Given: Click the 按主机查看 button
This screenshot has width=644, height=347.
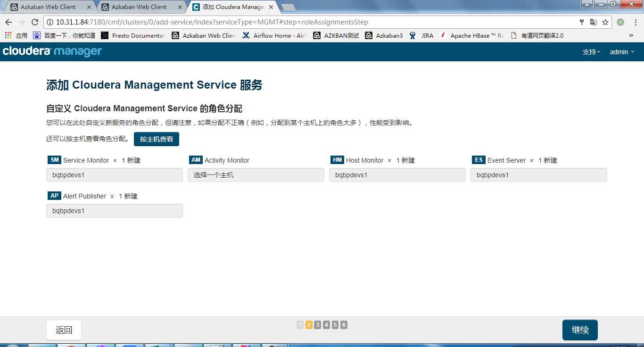Looking at the screenshot, I should click(157, 139).
